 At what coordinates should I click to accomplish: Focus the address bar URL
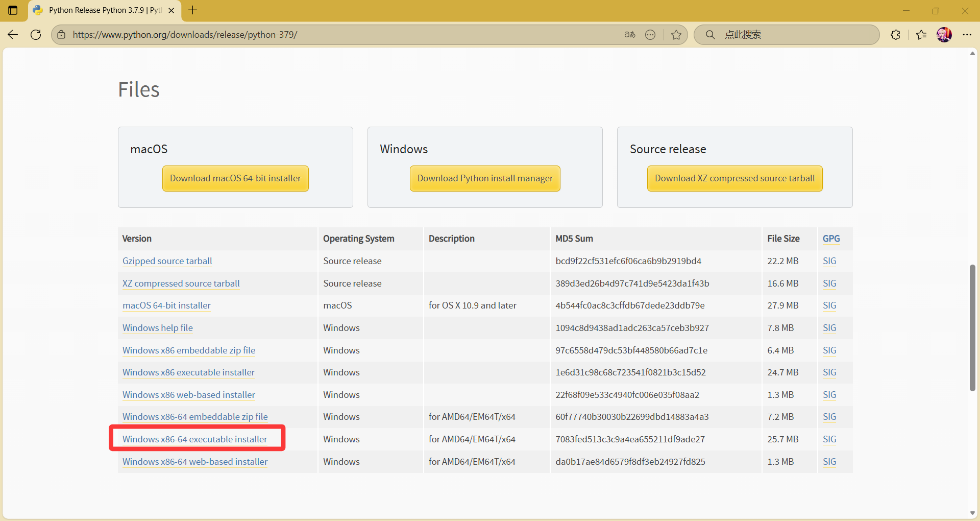point(185,35)
